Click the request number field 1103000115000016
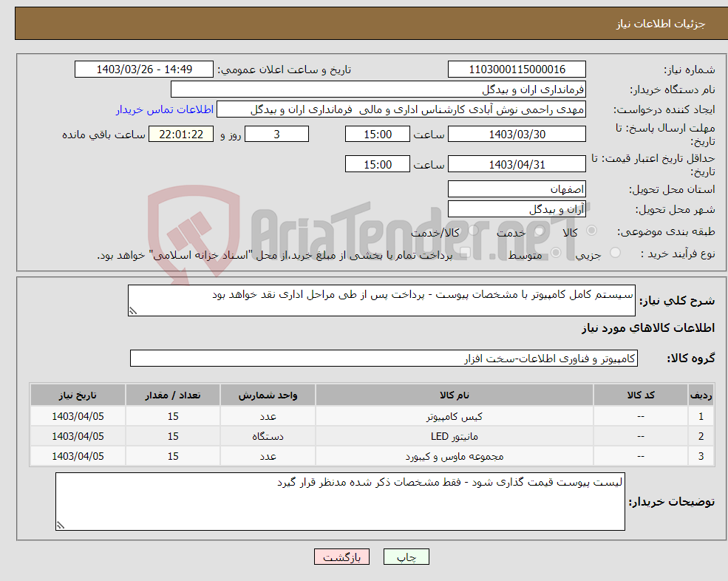This screenshot has height=581, width=728. tap(517, 69)
